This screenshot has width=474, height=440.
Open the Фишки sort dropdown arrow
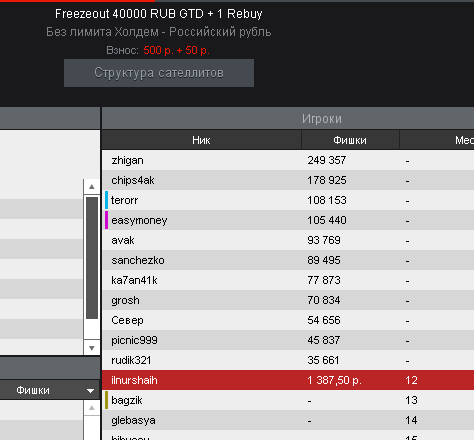[x=90, y=391]
